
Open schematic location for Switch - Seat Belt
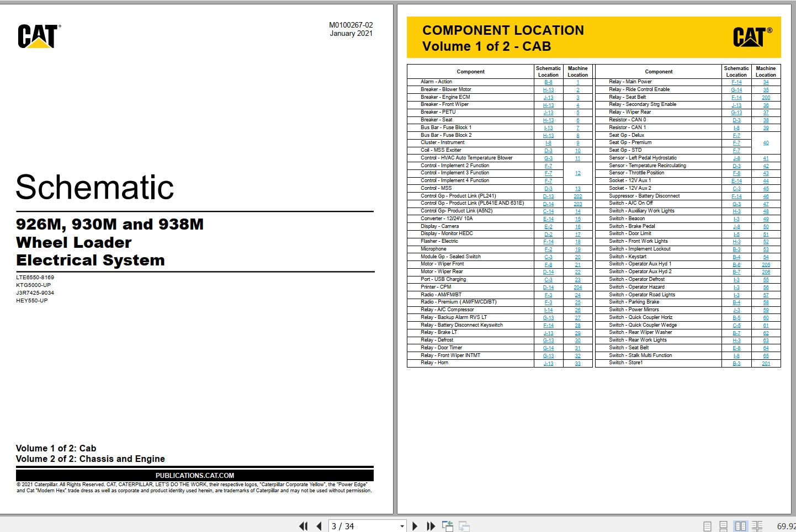(x=736, y=348)
